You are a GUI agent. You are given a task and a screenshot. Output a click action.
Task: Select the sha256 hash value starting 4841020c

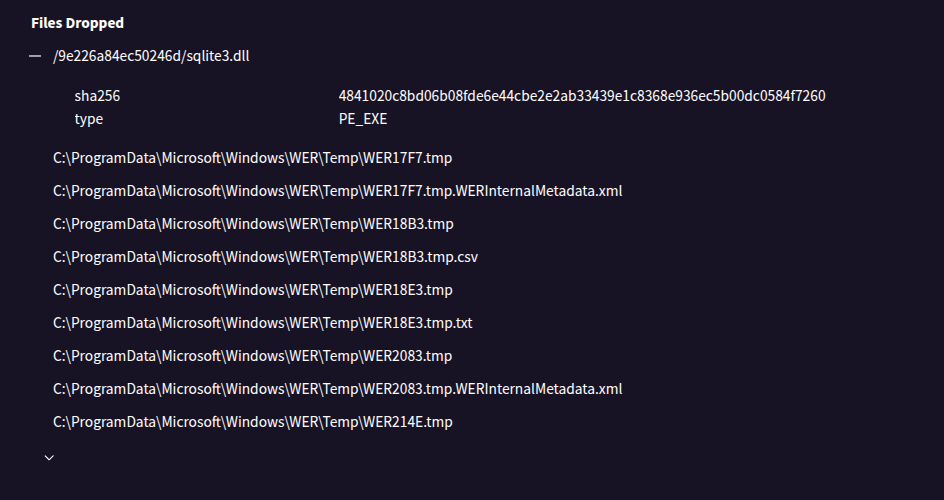[582, 96]
